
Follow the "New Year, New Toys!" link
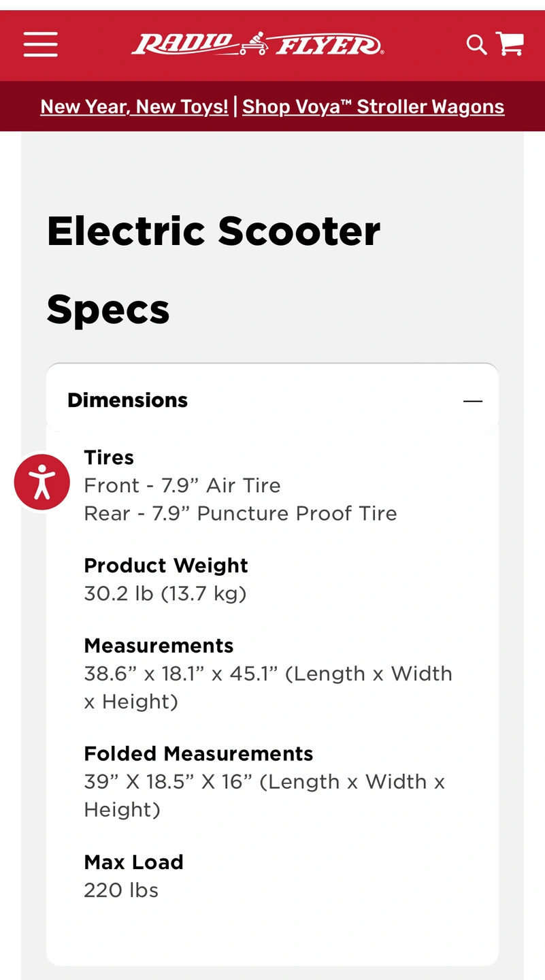134,107
